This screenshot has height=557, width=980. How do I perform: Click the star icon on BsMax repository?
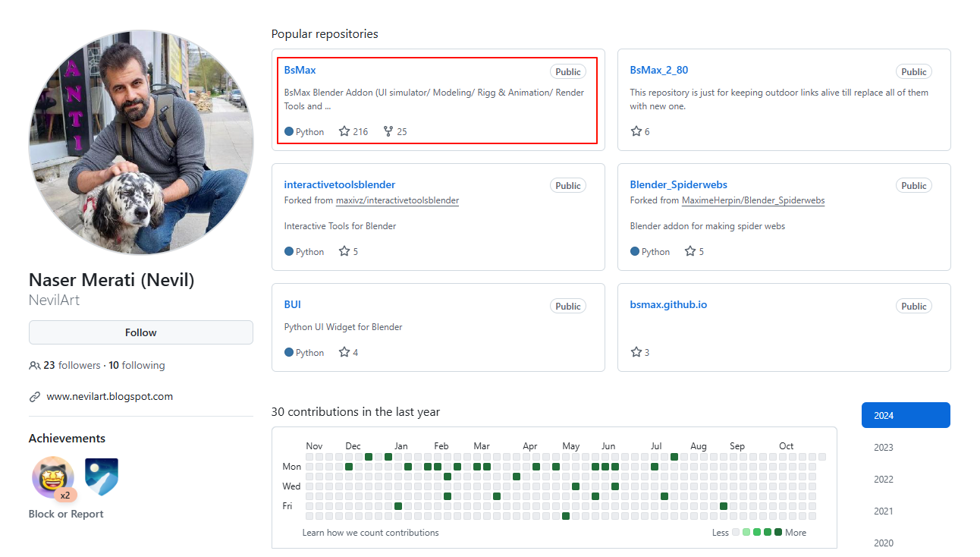click(344, 131)
